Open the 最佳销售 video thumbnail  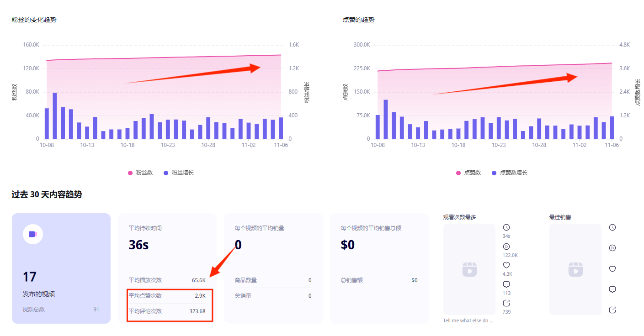pyautogui.click(x=575, y=269)
